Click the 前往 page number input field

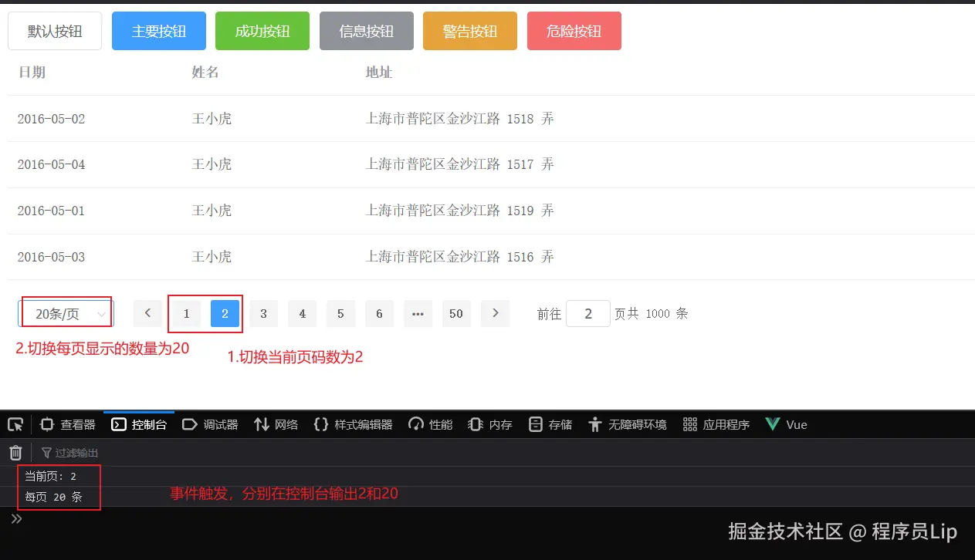click(x=588, y=313)
